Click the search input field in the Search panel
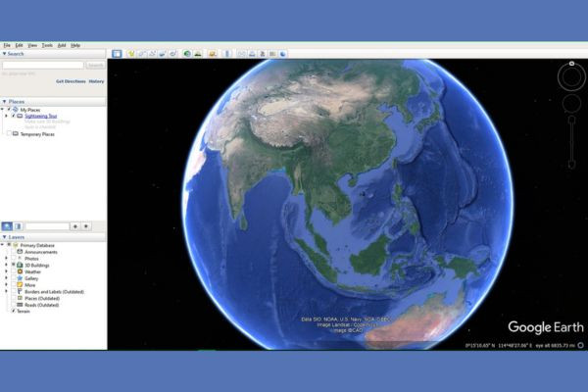The height and width of the screenshot is (392, 588). pos(43,66)
